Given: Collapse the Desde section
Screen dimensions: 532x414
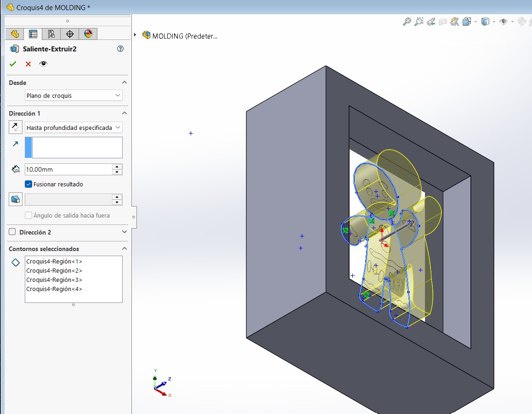Looking at the screenshot, I should click(x=125, y=83).
